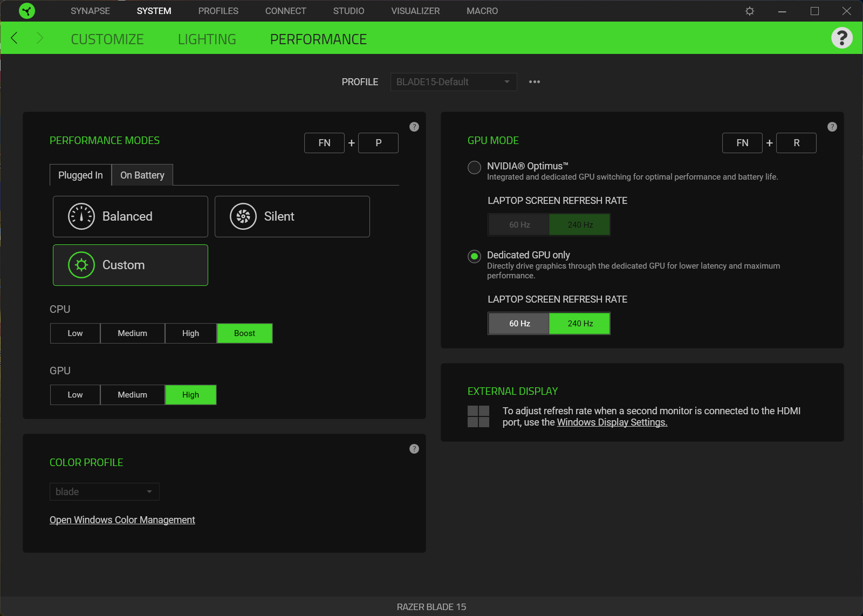Click the Windows logo external display icon
Image resolution: width=863 pixels, height=616 pixels.
tap(478, 416)
